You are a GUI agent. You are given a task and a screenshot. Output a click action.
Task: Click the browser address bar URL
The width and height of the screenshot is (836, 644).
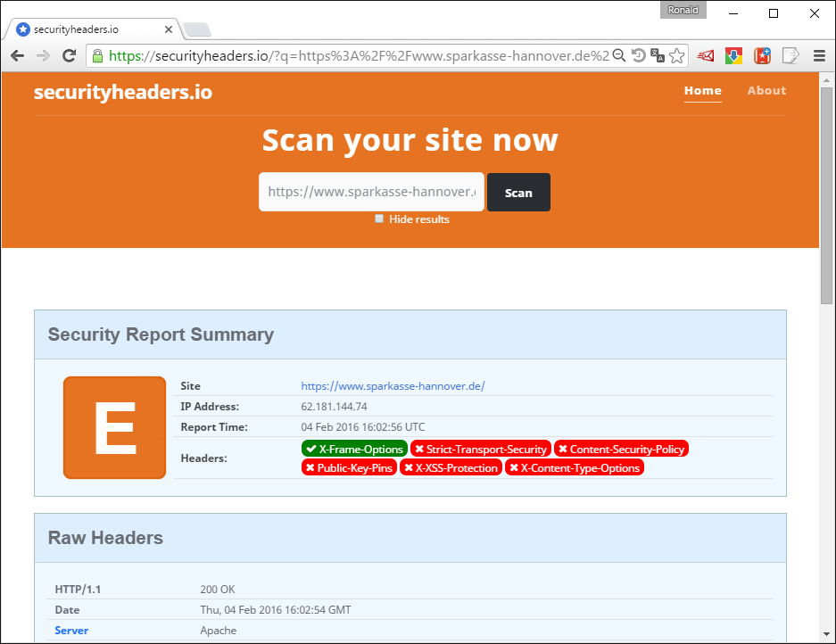[x=359, y=56]
